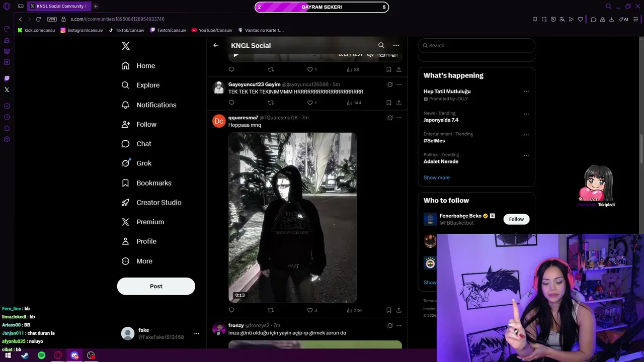Open Twitch icon in browser sidebar
The height and width of the screenshot is (362, 644).
coord(7,78)
